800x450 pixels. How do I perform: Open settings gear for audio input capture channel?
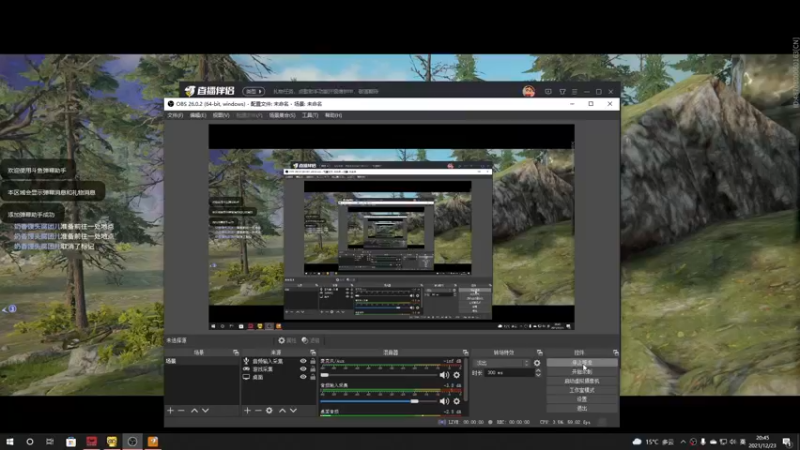(x=457, y=401)
